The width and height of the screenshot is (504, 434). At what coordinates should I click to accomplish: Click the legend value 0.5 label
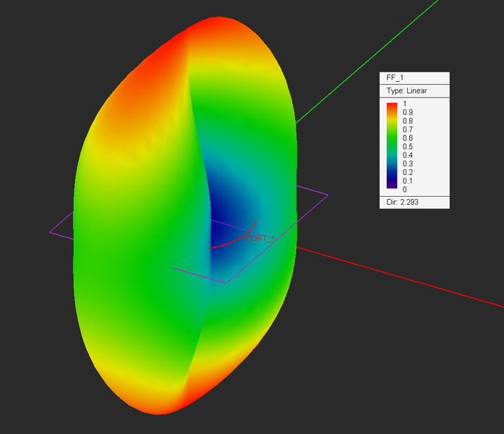(x=407, y=147)
